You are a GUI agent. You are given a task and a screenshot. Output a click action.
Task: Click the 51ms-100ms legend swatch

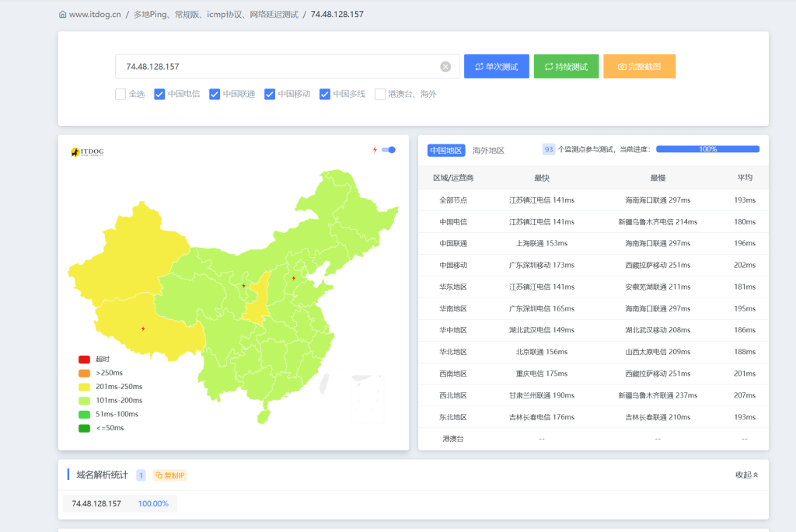[x=84, y=415]
